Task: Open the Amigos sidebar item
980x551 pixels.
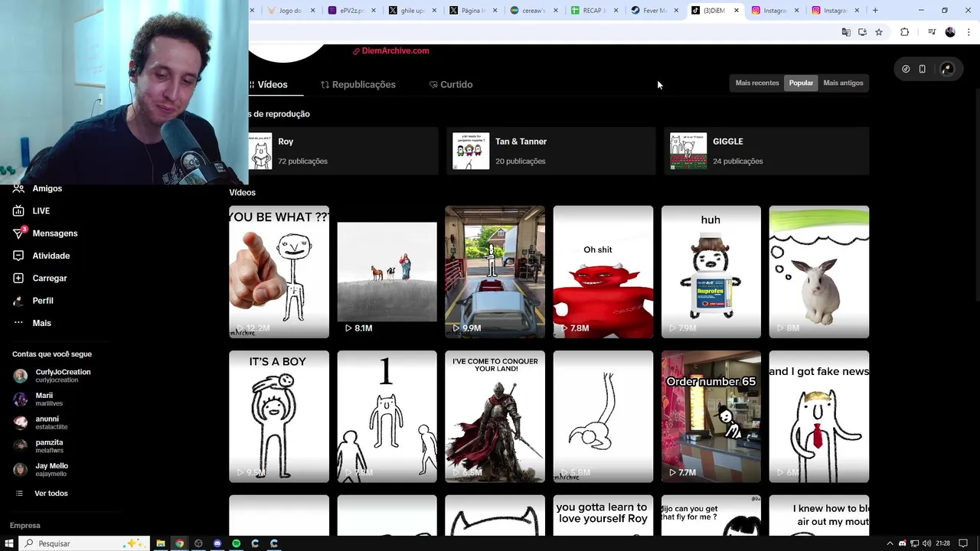Action: [x=38, y=188]
